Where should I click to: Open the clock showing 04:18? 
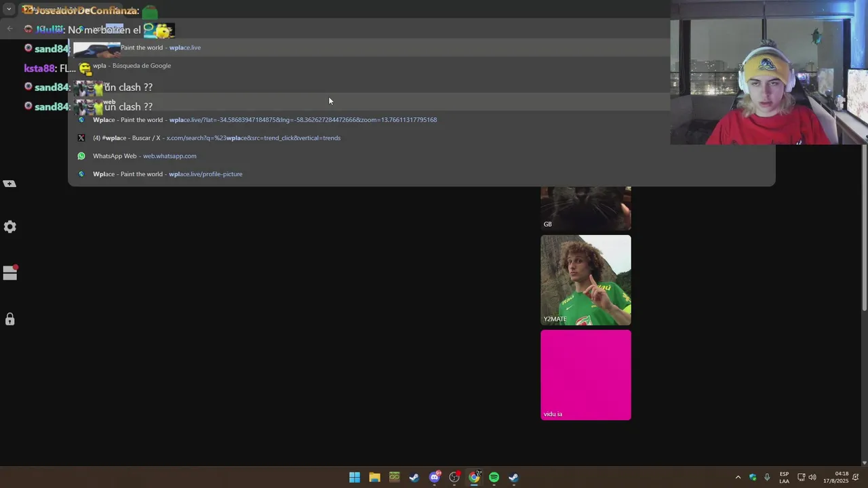[835, 477]
